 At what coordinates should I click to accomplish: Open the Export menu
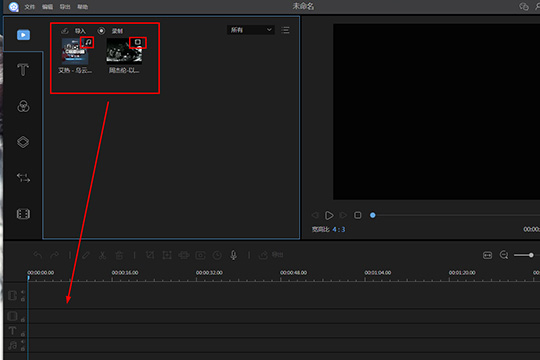(x=65, y=7)
